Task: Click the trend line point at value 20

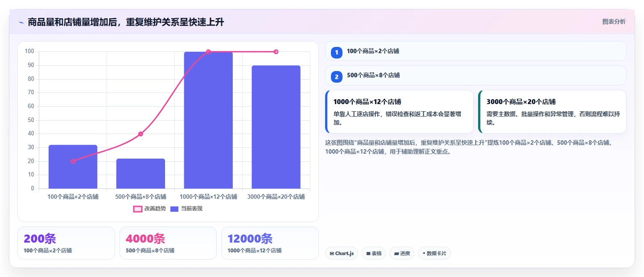Action: point(73,161)
